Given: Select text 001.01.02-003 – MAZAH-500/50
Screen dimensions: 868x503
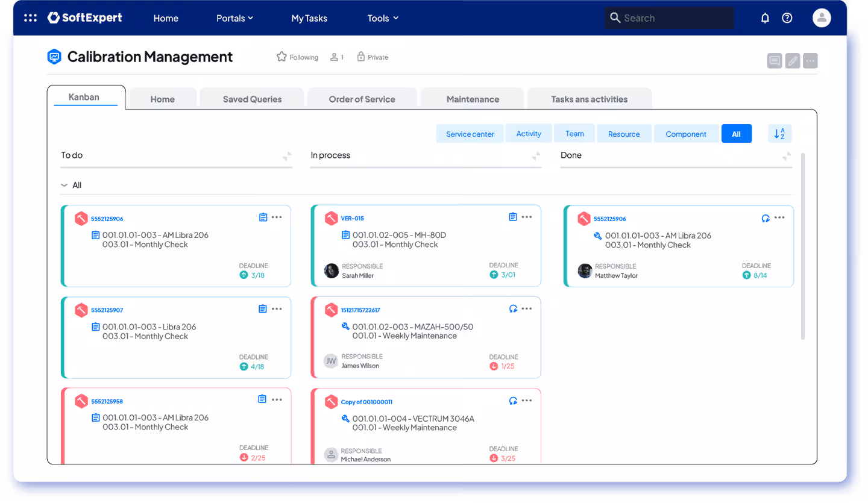Looking at the screenshot, I should (x=413, y=327).
